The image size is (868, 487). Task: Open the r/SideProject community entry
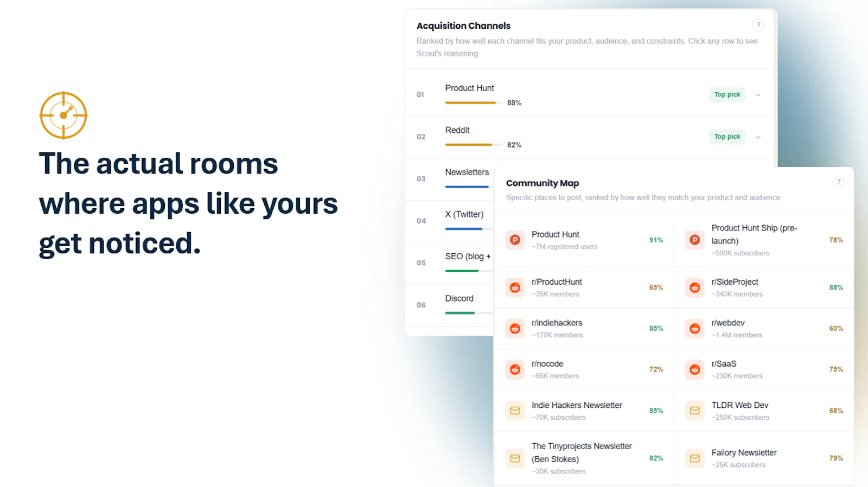pos(764,287)
